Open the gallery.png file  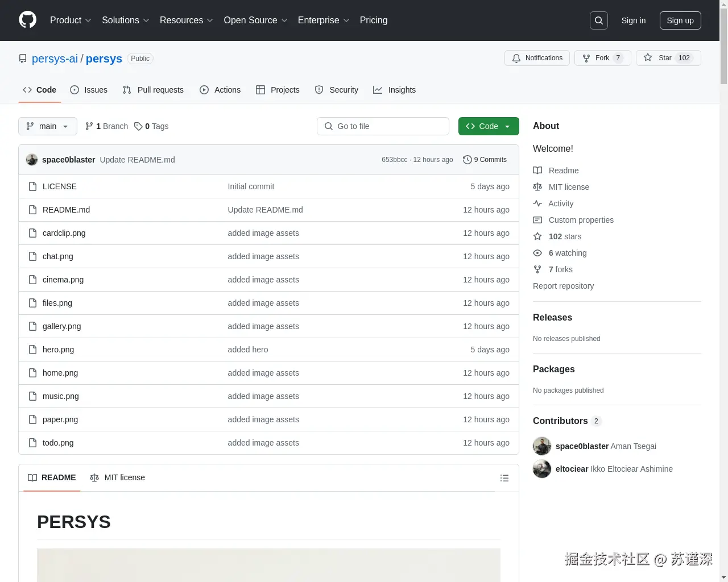pos(61,326)
